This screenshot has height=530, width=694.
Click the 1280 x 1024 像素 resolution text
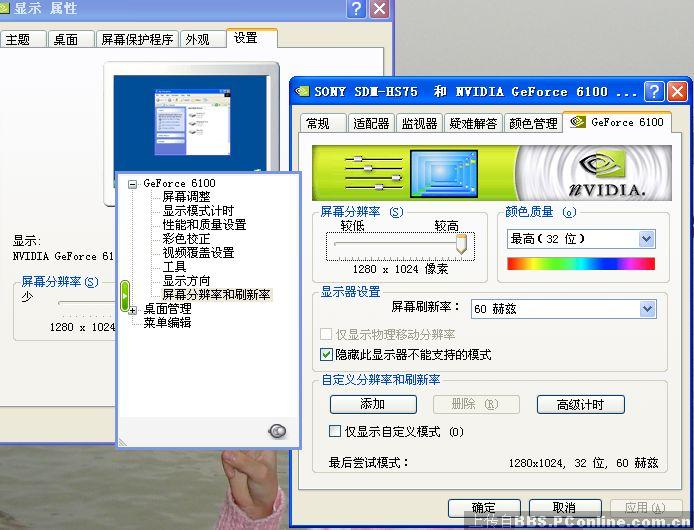400,269
